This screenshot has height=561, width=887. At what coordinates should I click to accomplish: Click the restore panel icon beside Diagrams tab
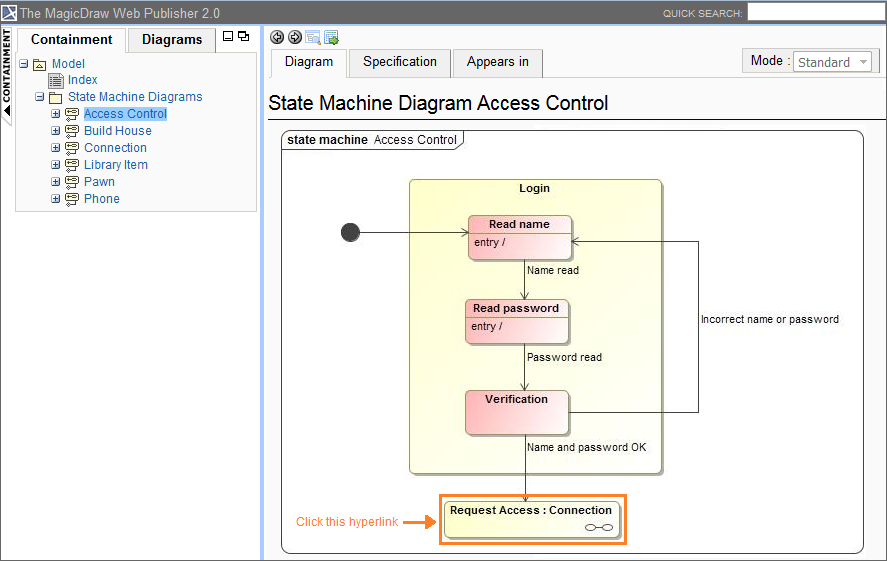[243, 36]
